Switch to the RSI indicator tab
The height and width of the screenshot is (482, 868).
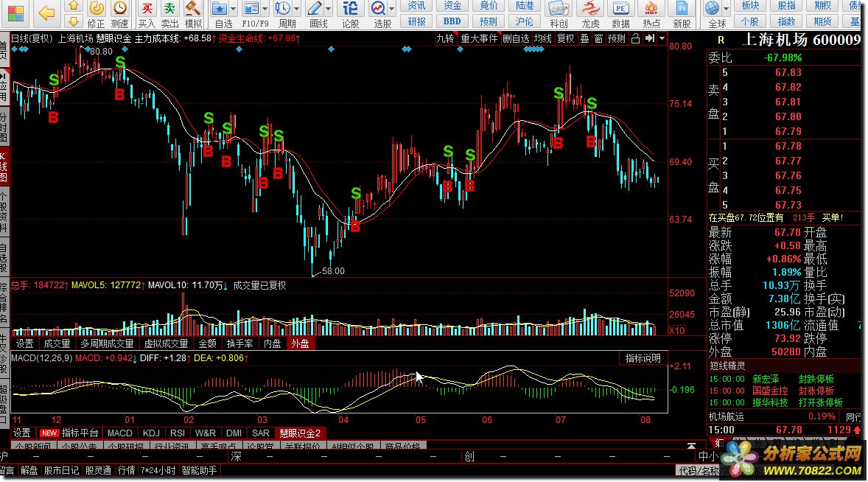177,433
